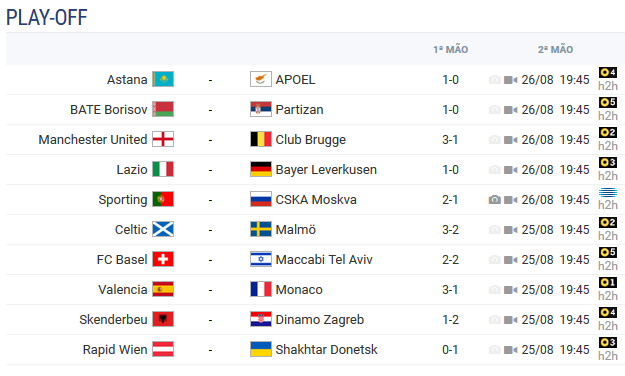Screen dimensions: 625x376
Task: Click the 26/08 19:45 date in Lazio row
Action: point(555,170)
